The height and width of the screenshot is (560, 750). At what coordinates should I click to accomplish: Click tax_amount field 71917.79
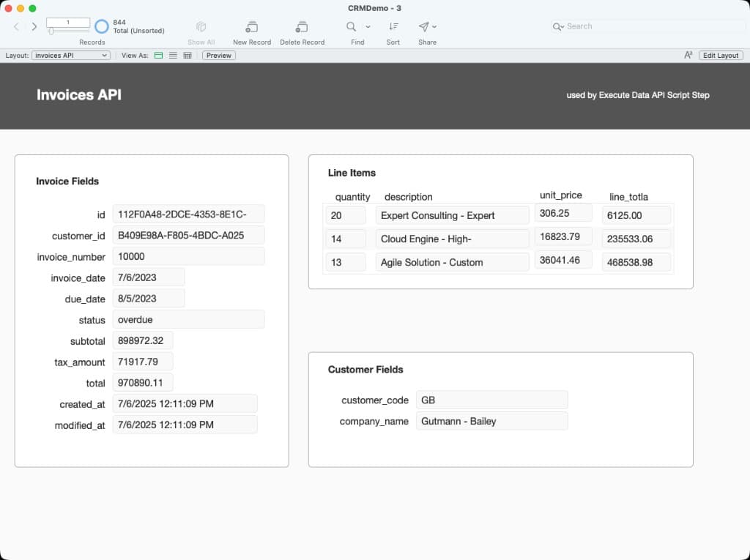pyautogui.click(x=143, y=362)
